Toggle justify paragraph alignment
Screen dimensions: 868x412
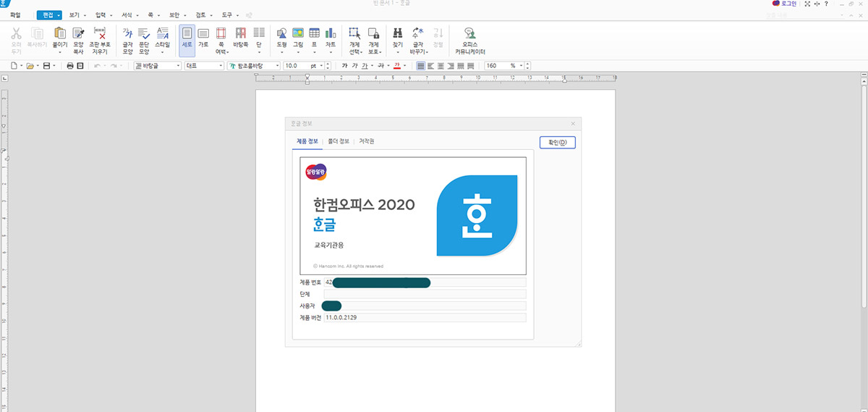(x=421, y=65)
